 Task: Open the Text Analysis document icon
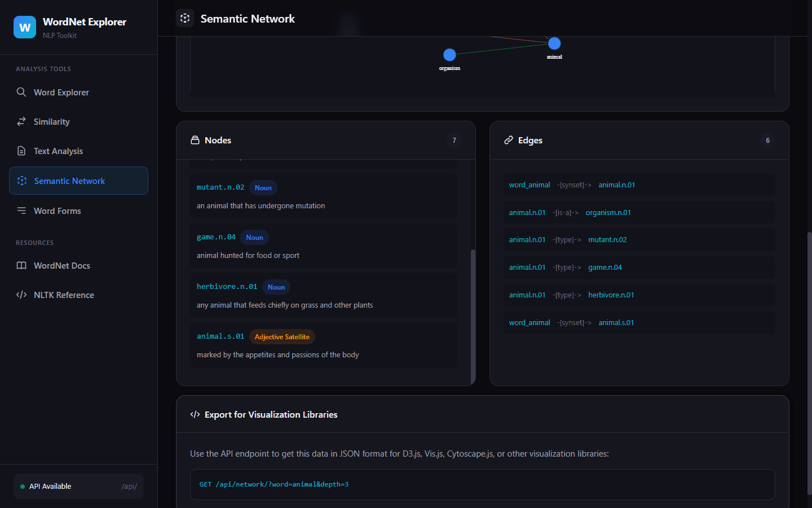tap(21, 151)
